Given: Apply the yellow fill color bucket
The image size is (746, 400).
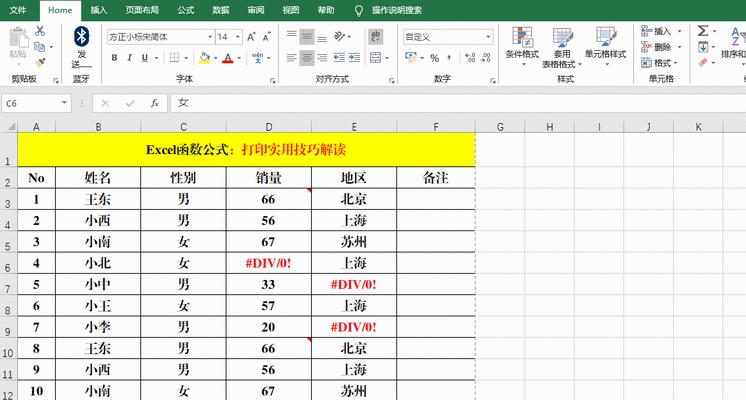Looking at the screenshot, I should (205, 58).
